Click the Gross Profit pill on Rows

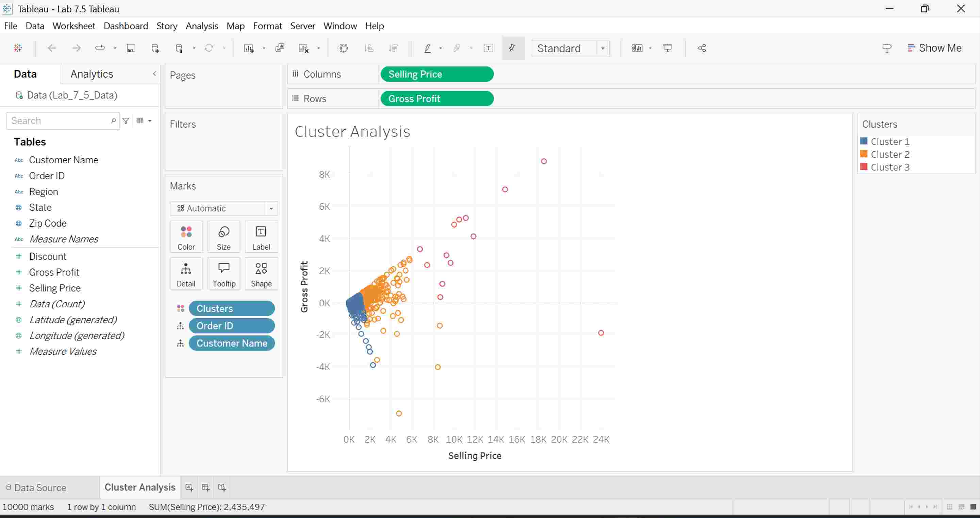click(x=437, y=99)
